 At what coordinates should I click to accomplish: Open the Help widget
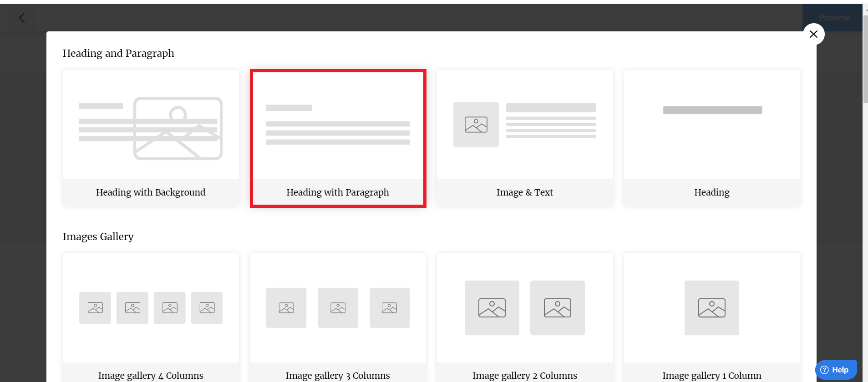click(836, 370)
